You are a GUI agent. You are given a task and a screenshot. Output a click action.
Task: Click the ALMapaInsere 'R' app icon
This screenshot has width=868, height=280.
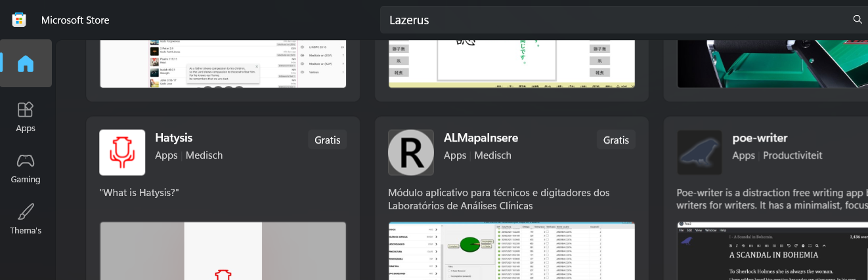411,152
